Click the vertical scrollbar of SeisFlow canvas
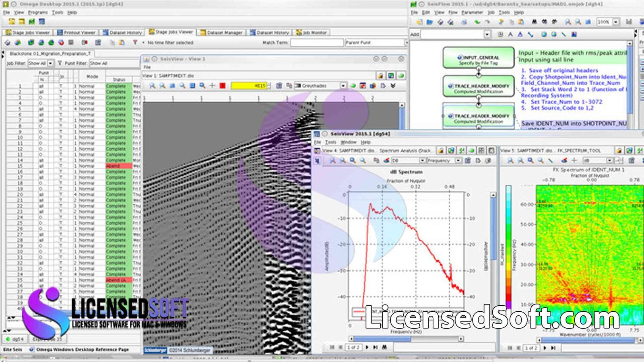Image resolution: width=644 pixels, height=362 pixels. point(630,84)
